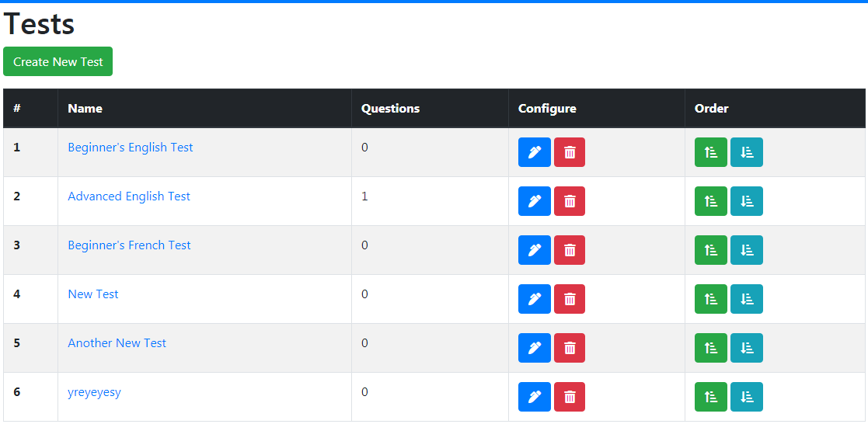Open the Advanced English Test link
Screen dimensions: 868x424
129,196
